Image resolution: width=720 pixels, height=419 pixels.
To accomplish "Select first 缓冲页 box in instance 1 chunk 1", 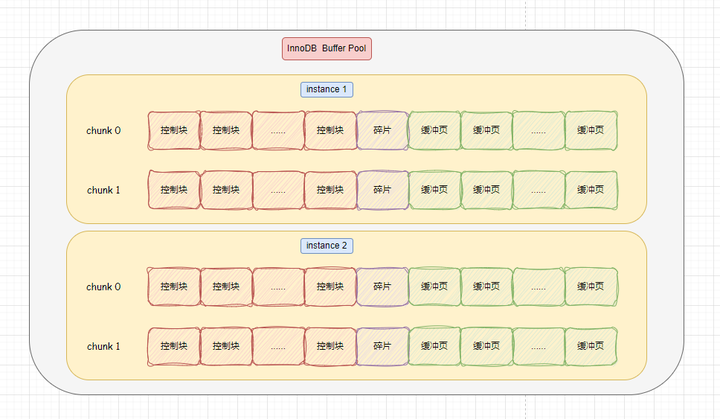I will pyautogui.click(x=434, y=190).
